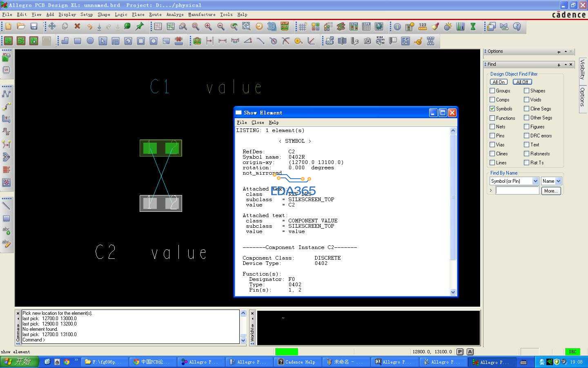Select the circle shape drawing tool
The image size is (588, 368).
pyautogui.click(x=90, y=41)
